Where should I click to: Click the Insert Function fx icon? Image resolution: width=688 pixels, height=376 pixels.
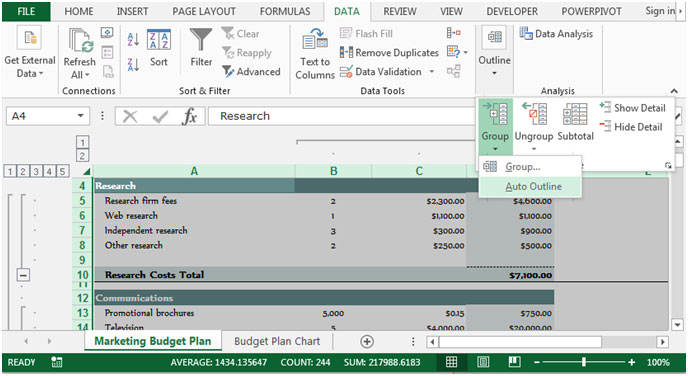click(x=190, y=116)
